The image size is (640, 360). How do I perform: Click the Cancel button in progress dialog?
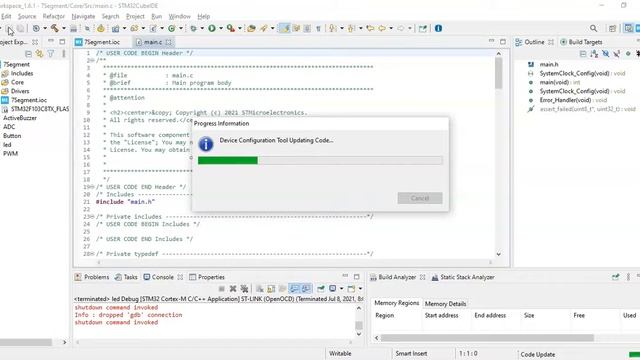[420, 198]
